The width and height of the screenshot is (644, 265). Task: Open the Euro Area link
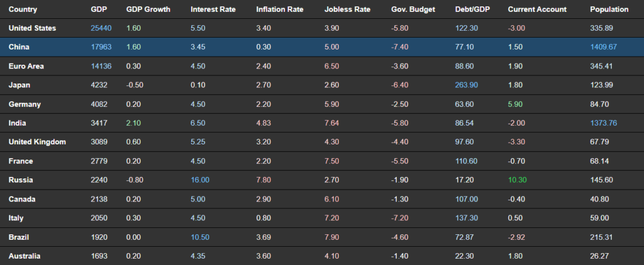pos(26,66)
